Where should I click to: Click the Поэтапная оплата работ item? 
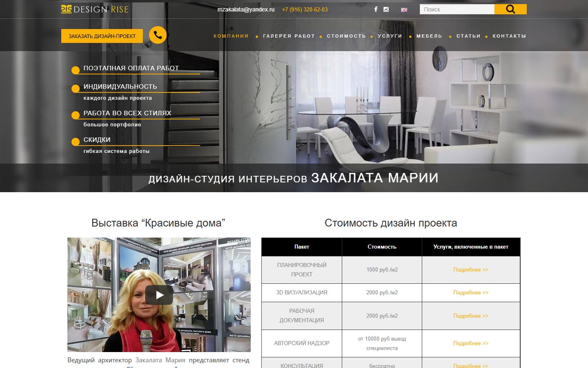point(131,68)
